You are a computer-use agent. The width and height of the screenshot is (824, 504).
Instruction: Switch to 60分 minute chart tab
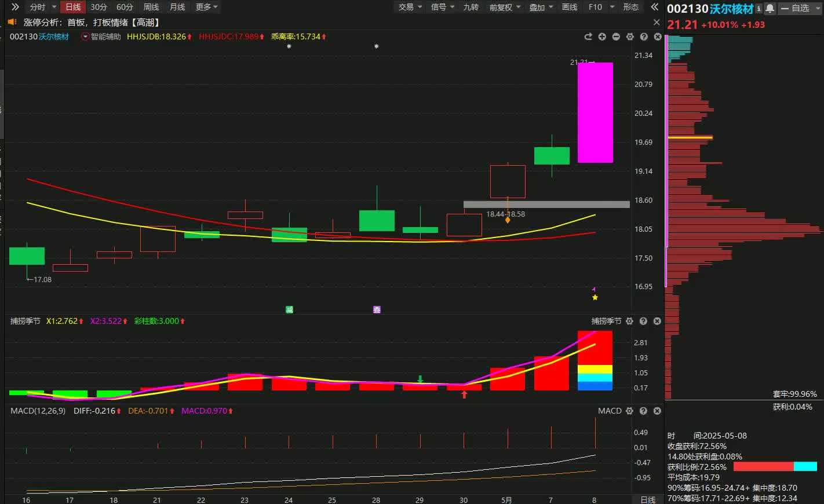125,7
